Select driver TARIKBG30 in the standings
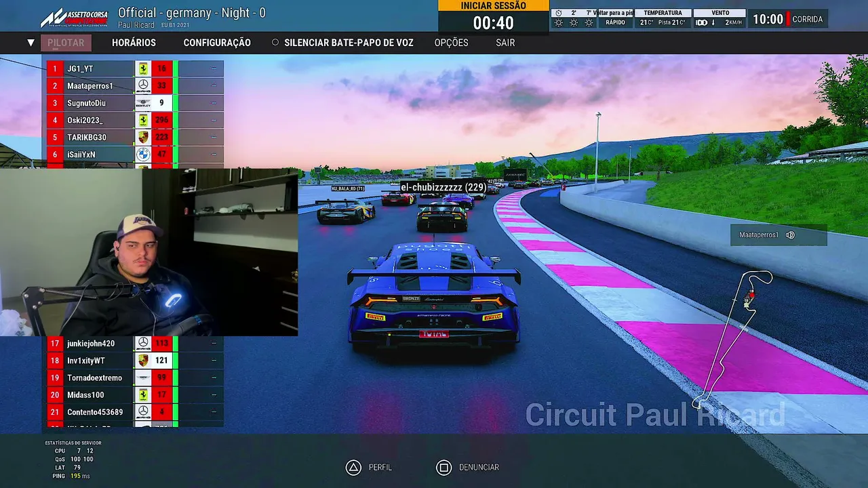Screen dimensions: 868x488 pyautogui.click(x=135, y=138)
